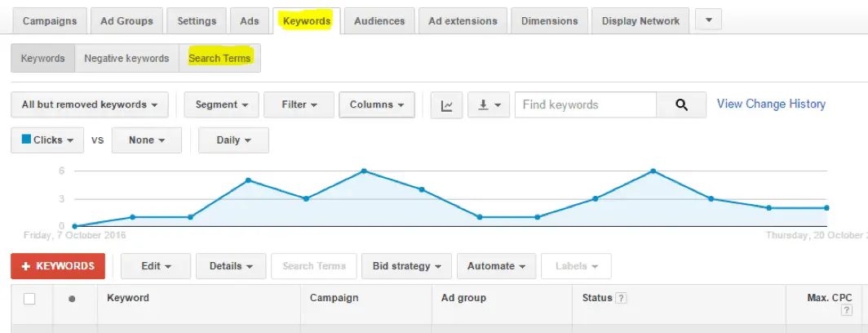Click the magnifying glass search icon
Image resolution: width=868 pixels, height=333 pixels.
(681, 104)
